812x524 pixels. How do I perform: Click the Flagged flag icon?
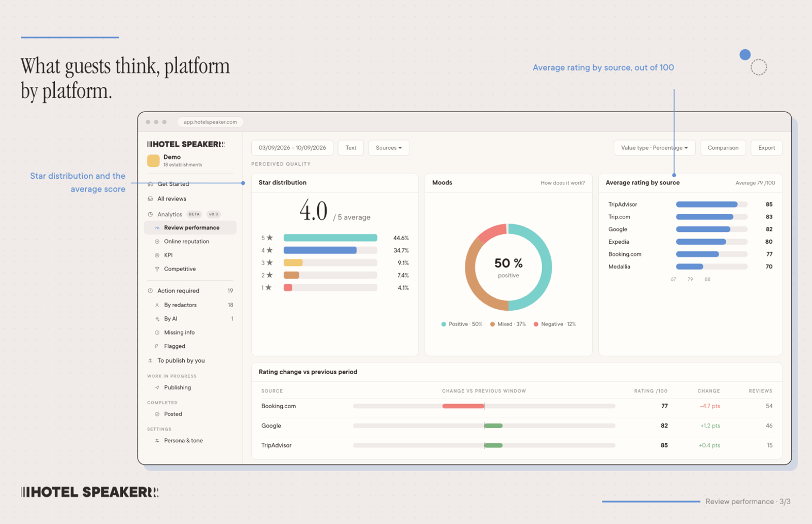(x=157, y=346)
